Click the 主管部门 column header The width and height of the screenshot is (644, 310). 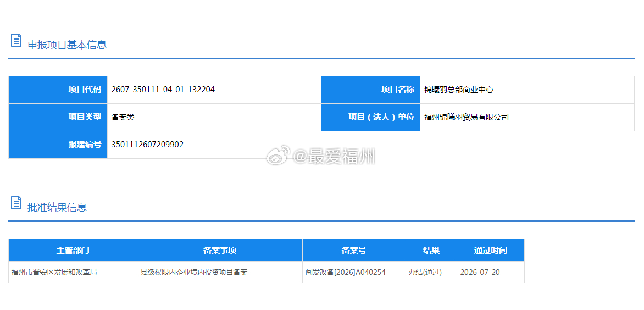coord(73,250)
